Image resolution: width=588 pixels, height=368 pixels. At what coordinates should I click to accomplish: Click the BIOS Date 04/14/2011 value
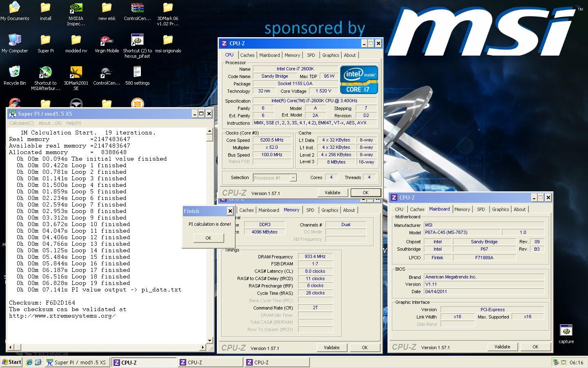pos(484,292)
